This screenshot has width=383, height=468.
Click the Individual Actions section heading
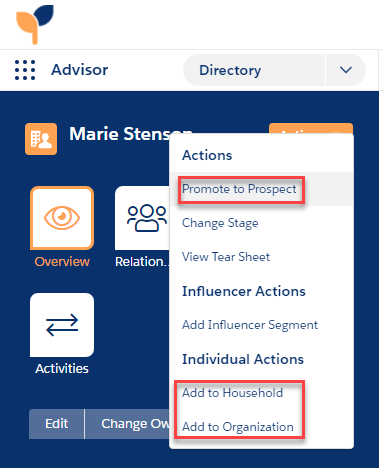[x=243, y=359]
